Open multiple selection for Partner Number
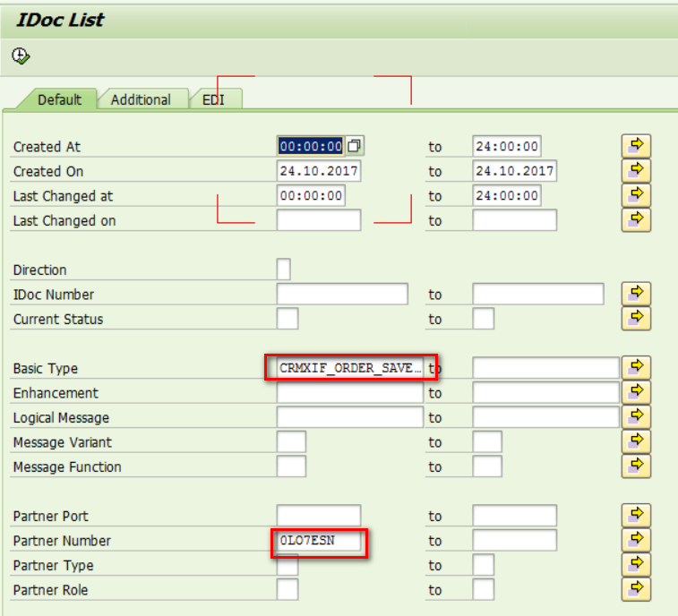The height and width of the screenshot is (616, 678). [636, 541]
